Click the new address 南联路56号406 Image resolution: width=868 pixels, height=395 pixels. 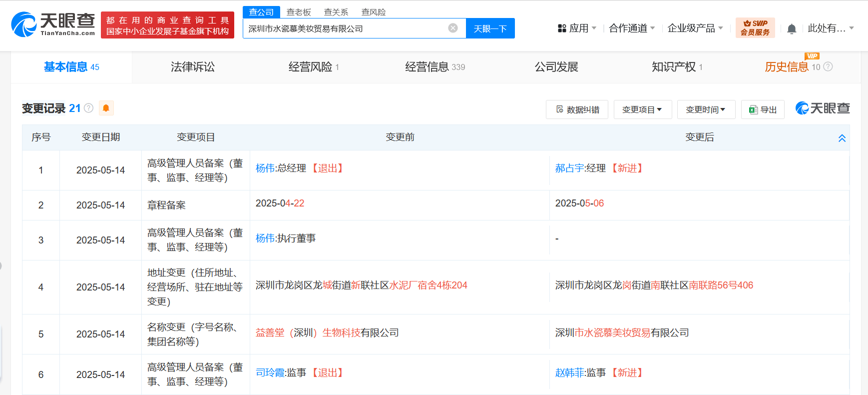pos(721,285)
